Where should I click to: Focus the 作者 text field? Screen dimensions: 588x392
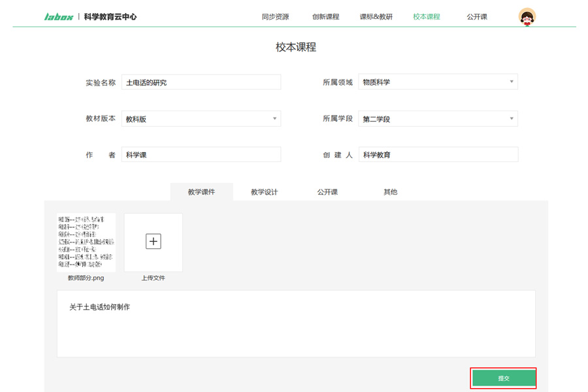coord(201,155)
